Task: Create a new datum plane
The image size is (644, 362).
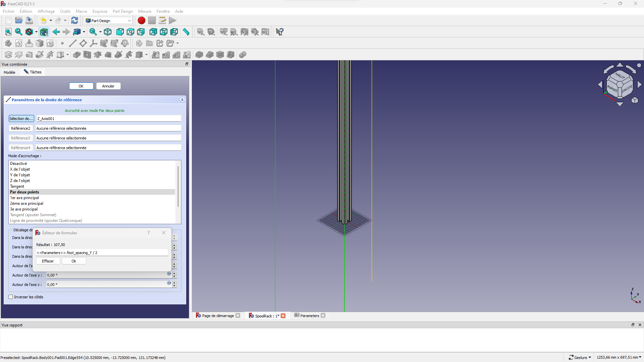Action: pyautogui.click(x=83, y=43)
